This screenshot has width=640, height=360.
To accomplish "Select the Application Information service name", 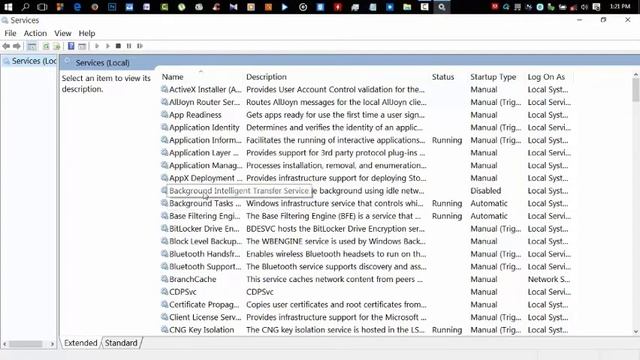I will click(x=205, y=140).
